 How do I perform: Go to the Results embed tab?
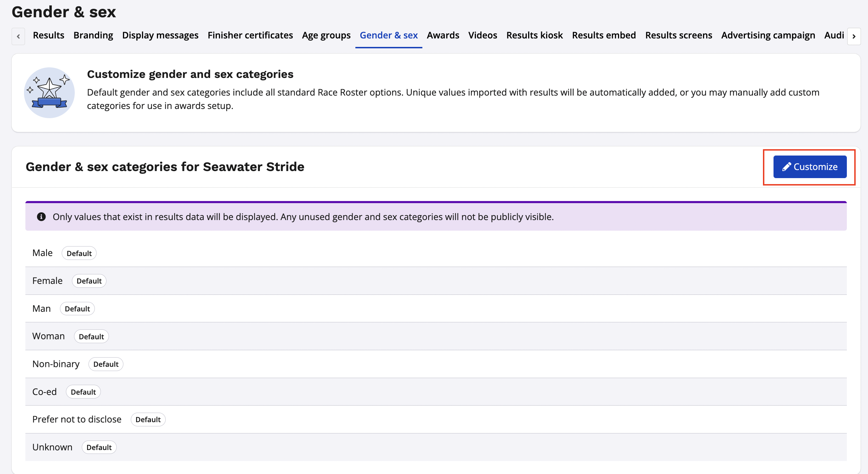pos(604,35)
